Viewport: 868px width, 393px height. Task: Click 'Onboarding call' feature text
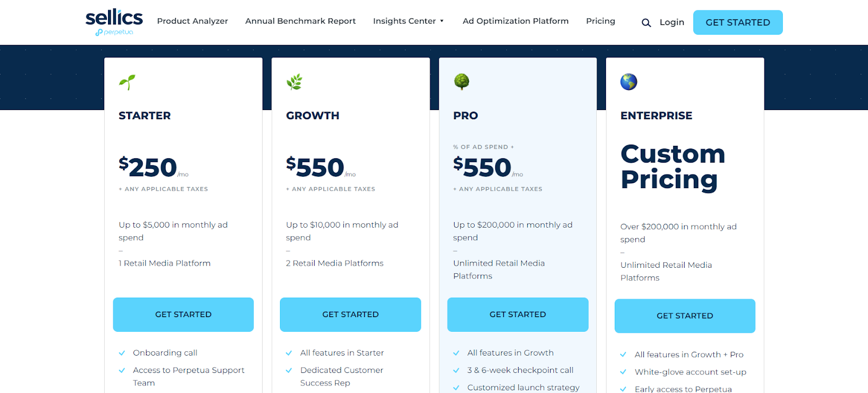(165, 353)
